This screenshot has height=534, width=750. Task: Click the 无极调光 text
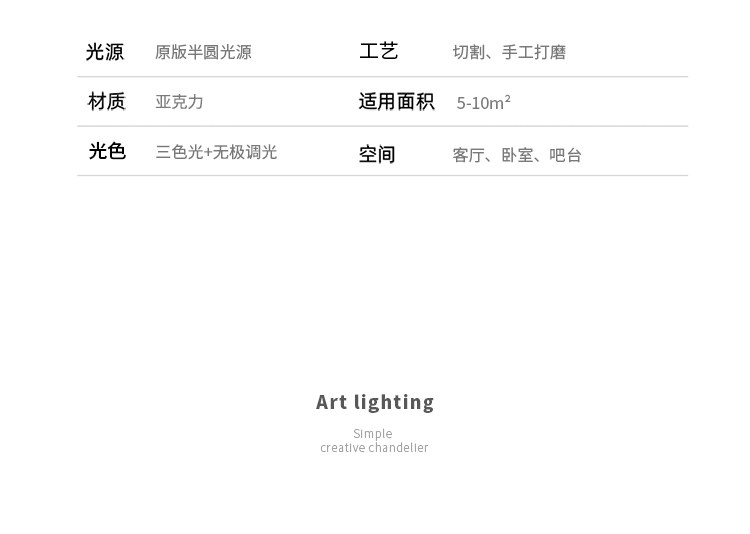[245, 152]
